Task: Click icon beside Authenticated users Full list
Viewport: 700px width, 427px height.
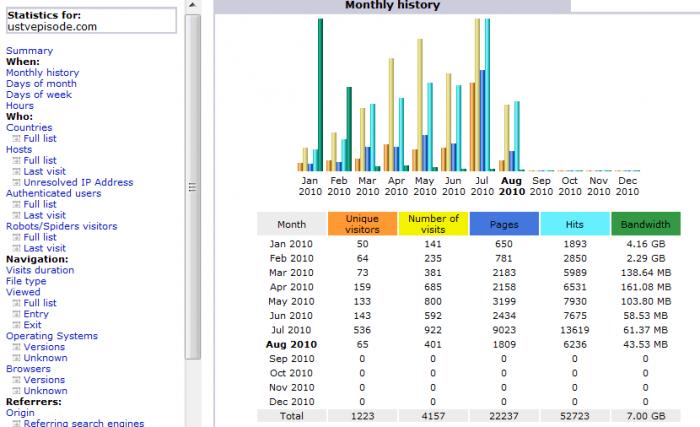Action: click(x=17, y=204)
